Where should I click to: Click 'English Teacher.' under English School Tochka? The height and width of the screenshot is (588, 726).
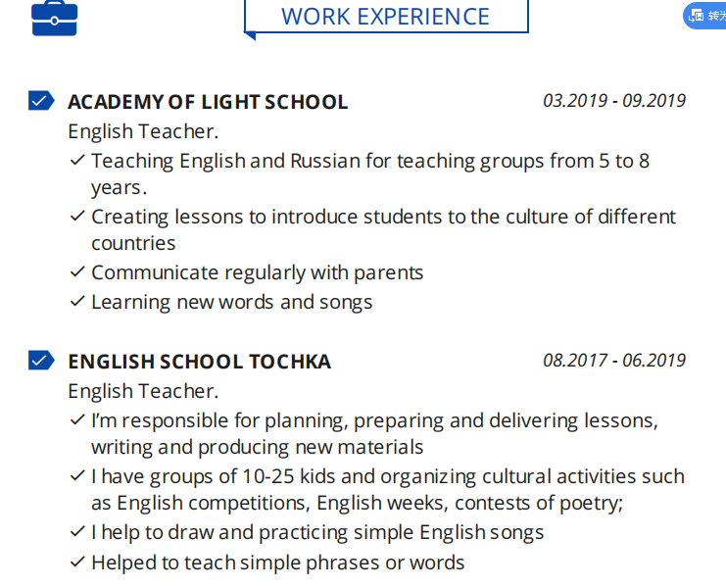143,391
